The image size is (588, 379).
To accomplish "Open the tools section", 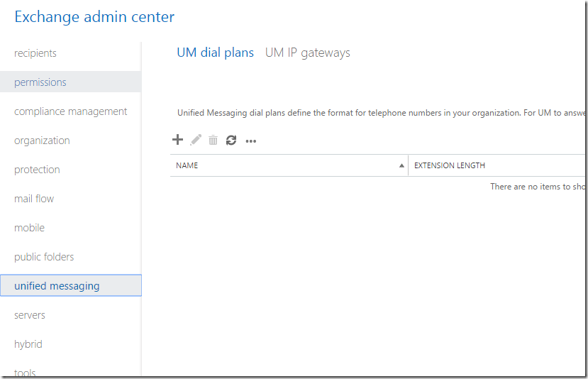I will click(x=25, y=372).
